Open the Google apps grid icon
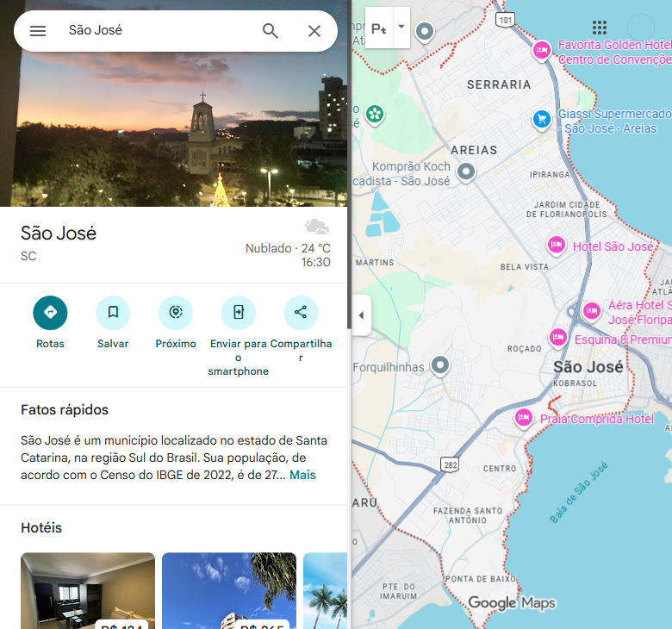This screenshot has width=672, height=629. click(599, 28)
